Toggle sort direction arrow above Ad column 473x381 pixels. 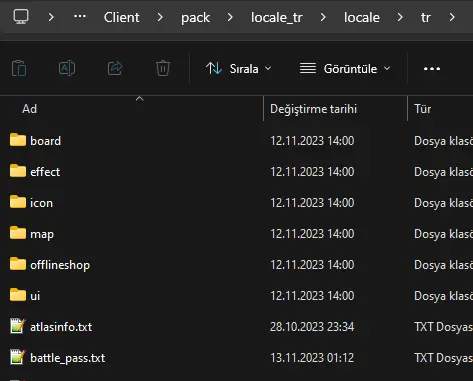(140, 99)
